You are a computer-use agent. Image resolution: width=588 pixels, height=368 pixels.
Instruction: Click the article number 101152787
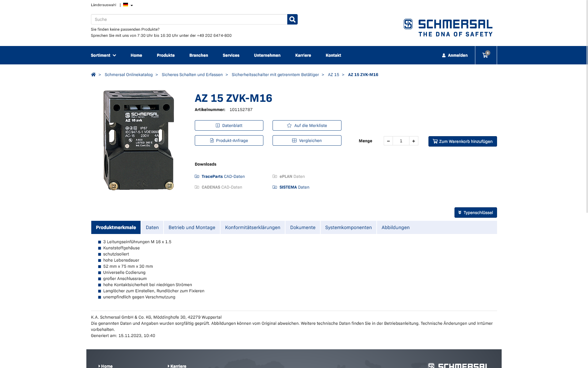(x=241, y=109)
